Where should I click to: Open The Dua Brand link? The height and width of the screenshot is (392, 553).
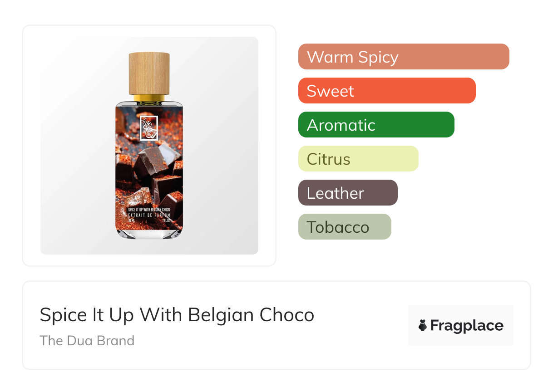[87, 341]
